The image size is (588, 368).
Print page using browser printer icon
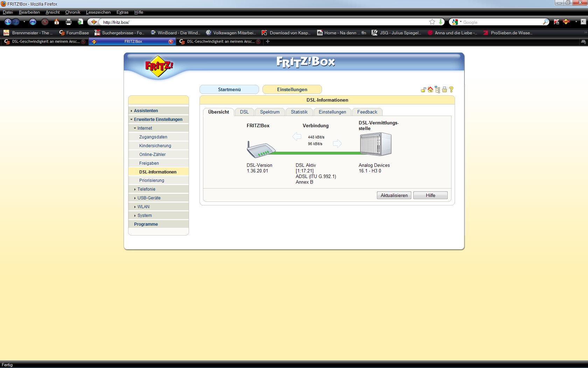point(69,22)
